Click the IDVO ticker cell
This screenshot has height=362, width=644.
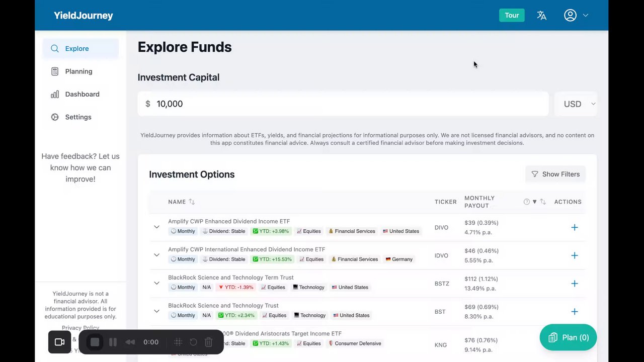point(441,255)
